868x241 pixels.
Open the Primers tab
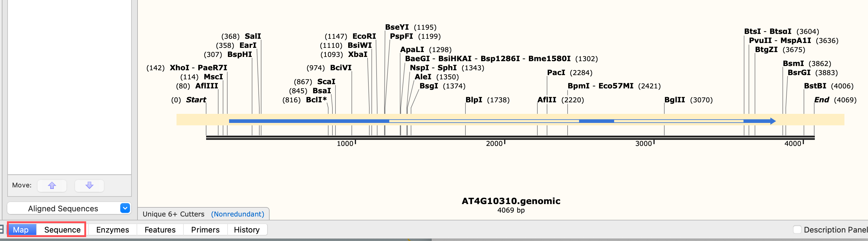205,230
